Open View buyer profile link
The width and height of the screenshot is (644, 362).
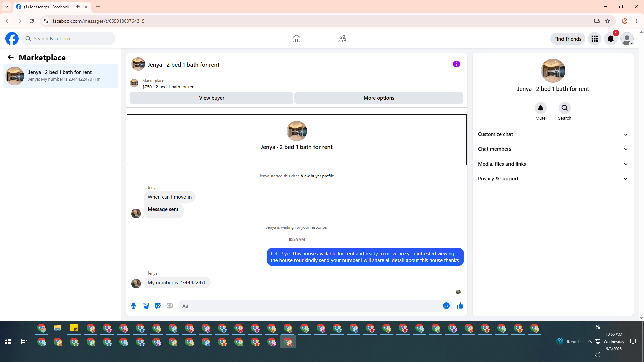tap(317, 176)
